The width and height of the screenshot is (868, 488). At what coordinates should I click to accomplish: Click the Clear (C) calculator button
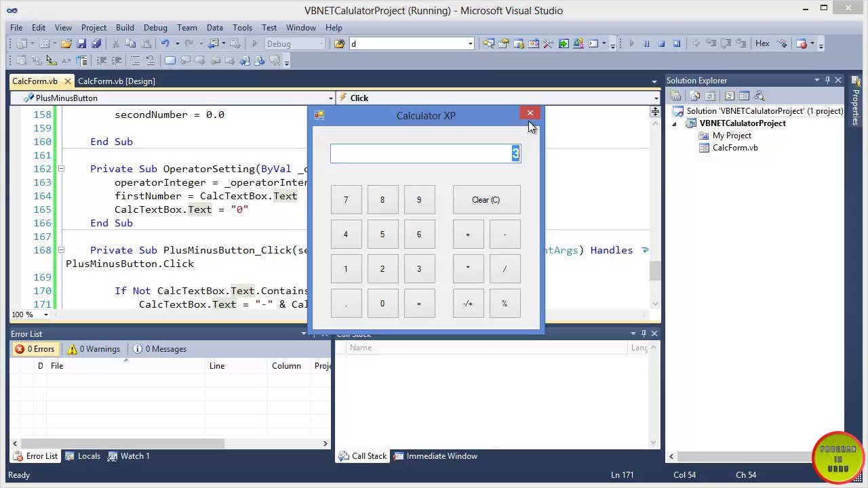click(x=486, y=200)
